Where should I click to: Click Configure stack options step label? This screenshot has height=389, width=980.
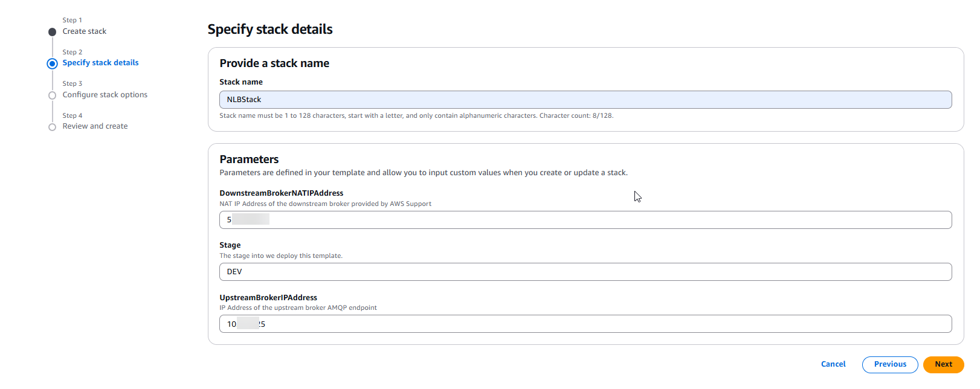click(105, 95)
